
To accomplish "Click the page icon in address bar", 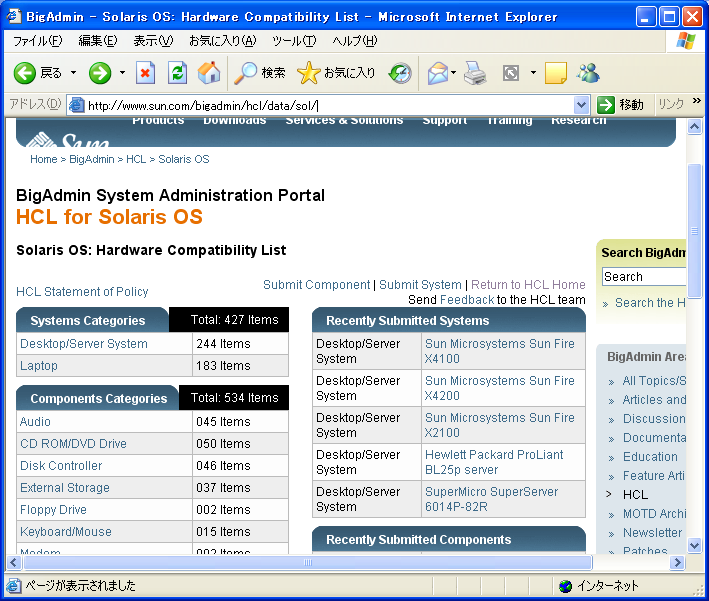I will (x=76, y=105).
